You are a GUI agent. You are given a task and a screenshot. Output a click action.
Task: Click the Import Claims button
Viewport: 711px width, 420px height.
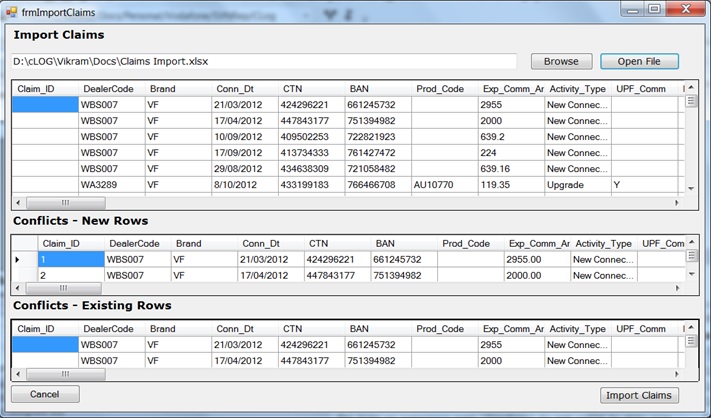tap(639, 395)
